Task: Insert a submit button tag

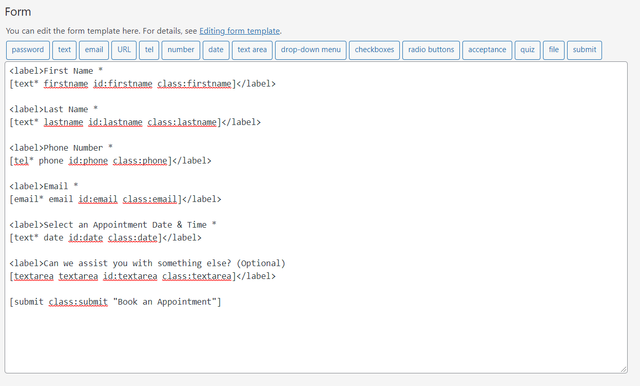Action: (584, 50)
